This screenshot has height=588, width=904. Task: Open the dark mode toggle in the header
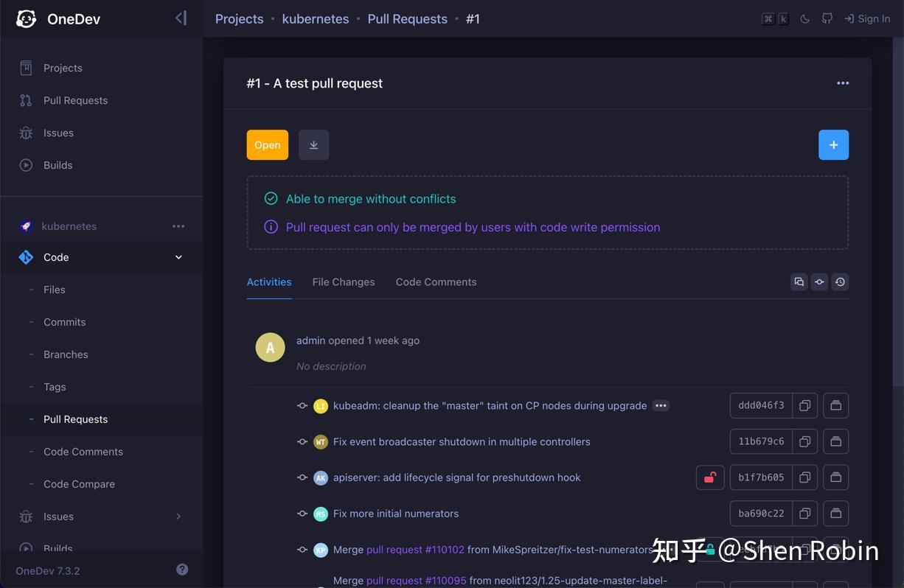804,18
